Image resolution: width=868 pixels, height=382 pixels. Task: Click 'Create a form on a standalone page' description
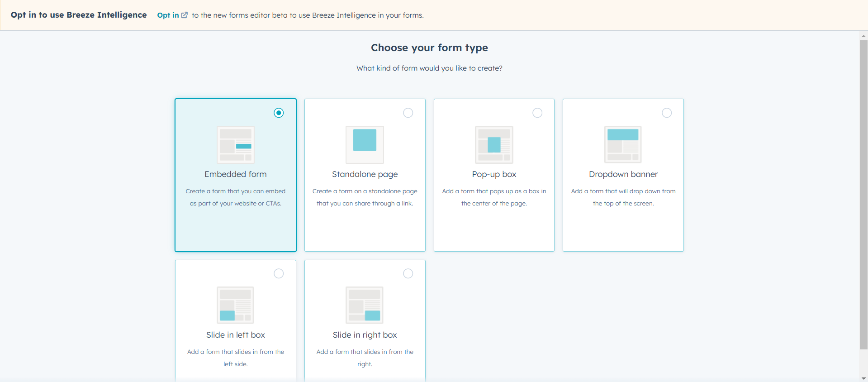pos(365,197)
